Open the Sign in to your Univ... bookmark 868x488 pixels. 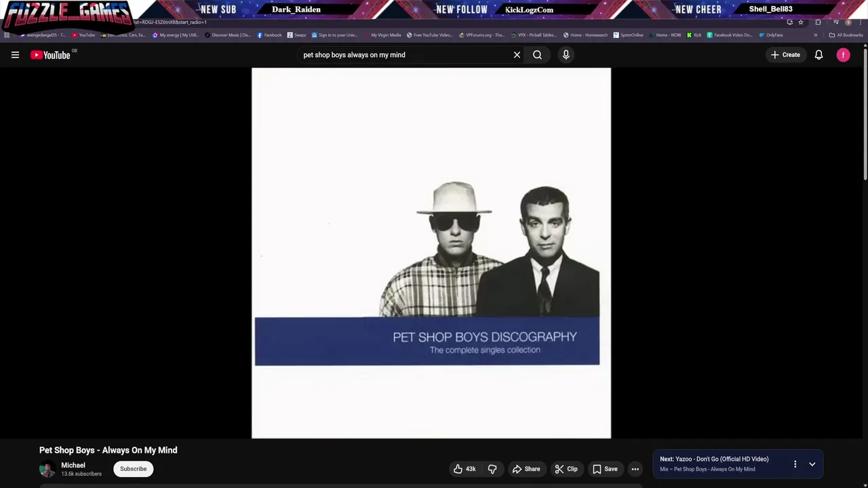[334, 35]
